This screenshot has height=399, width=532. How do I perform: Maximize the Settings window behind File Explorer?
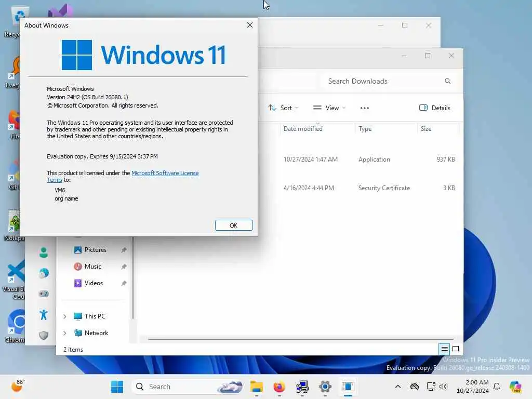404,25
